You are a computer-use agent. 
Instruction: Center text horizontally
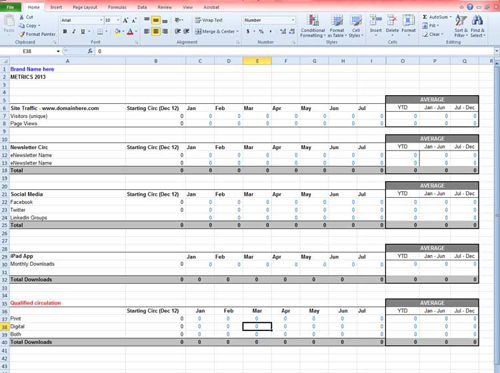(156, 31)
